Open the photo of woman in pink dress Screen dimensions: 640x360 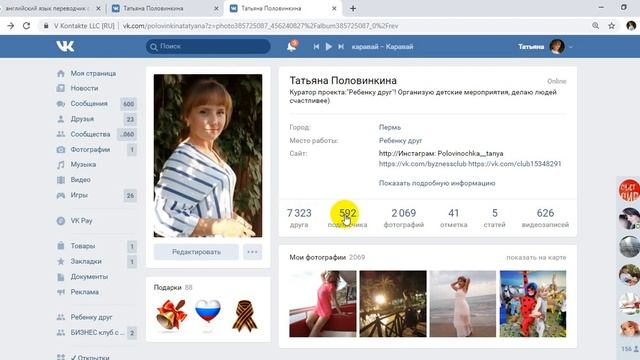click(x=323, y=304)
